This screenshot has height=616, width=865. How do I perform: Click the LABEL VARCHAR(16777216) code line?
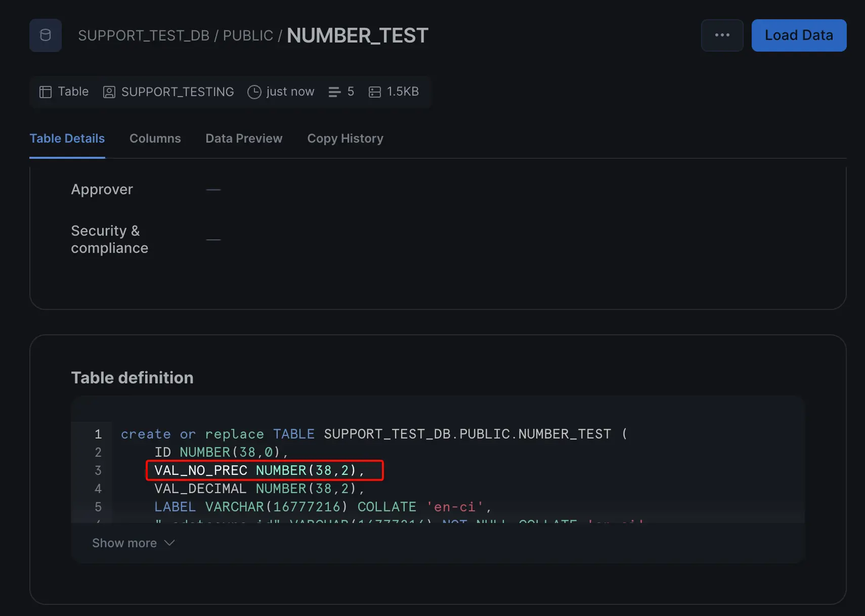pos(323,507)
